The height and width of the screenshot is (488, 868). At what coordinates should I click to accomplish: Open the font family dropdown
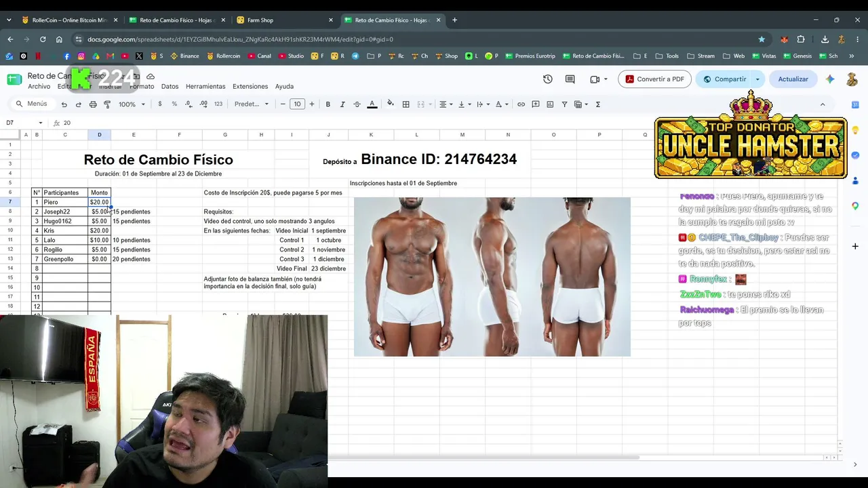[252, 104]
